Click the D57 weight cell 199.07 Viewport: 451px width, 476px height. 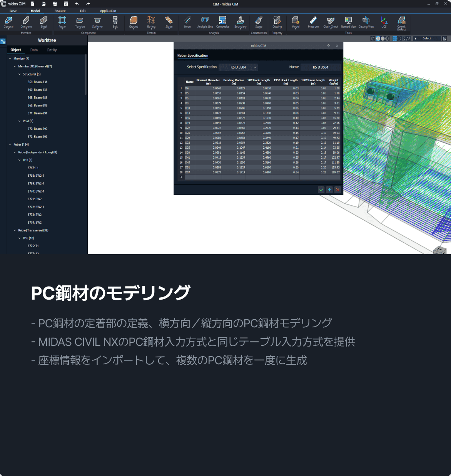coord(334,173)
